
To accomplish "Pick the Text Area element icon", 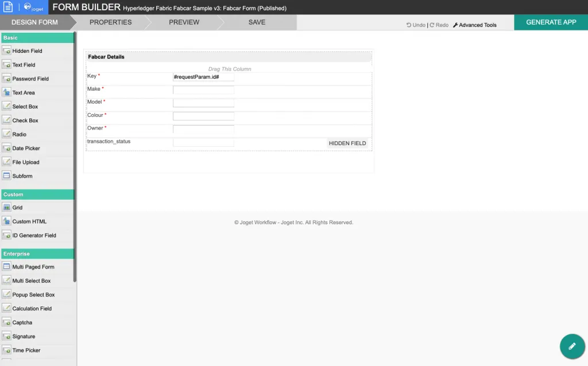I will click(x=6, y=92).
